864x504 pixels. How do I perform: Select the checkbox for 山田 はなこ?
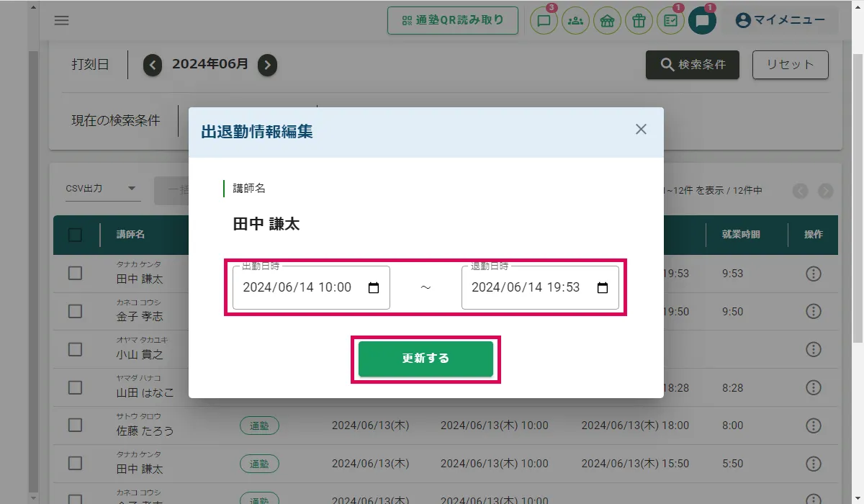pyautogui.click(x=75, y=387)
